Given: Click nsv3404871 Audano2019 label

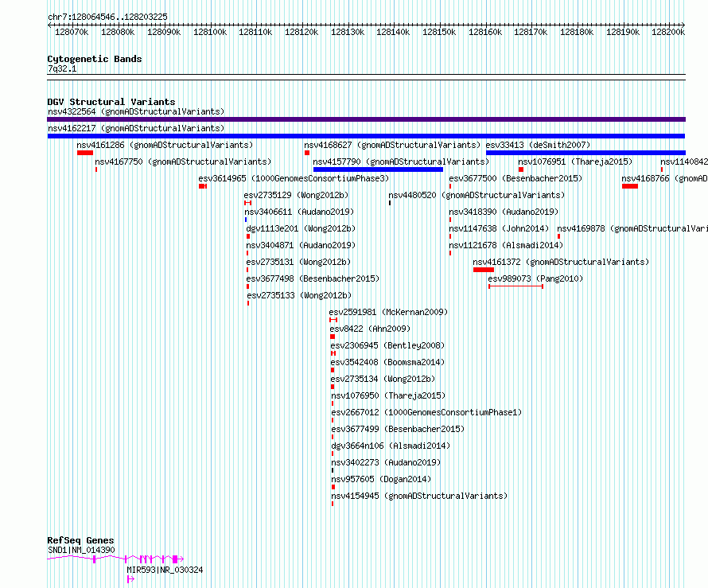Looking at the screenshot, I should coord(301,245).
